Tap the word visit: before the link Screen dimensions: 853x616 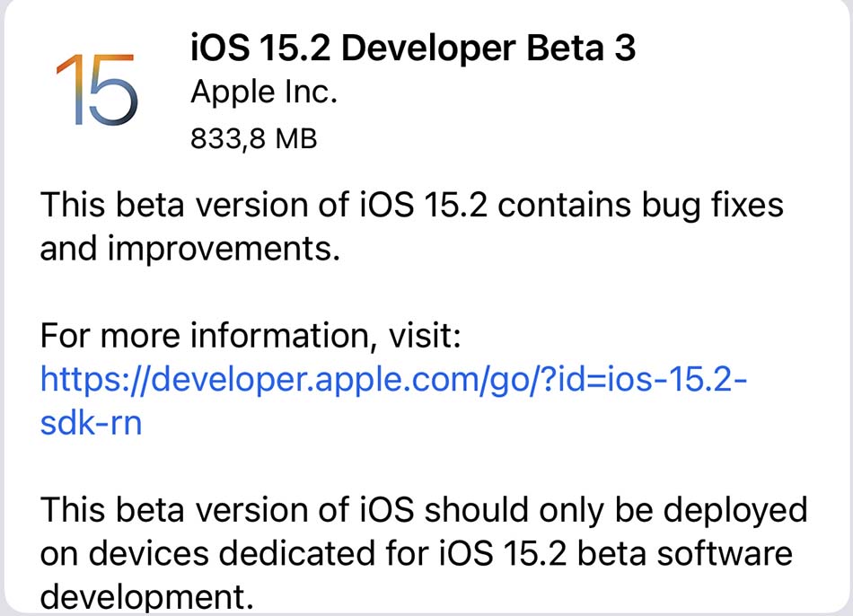pyautogui.click(x=425, y=335)
